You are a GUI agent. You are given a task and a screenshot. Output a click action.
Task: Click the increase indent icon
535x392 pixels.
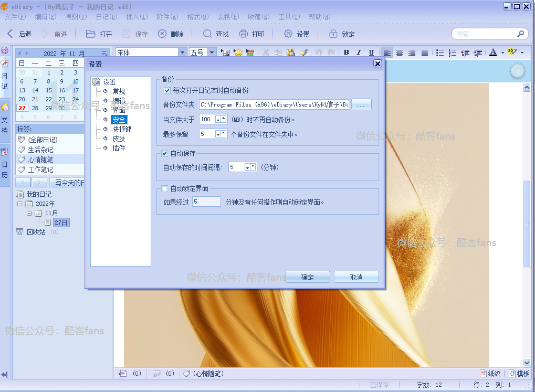(x=478, y=52)
